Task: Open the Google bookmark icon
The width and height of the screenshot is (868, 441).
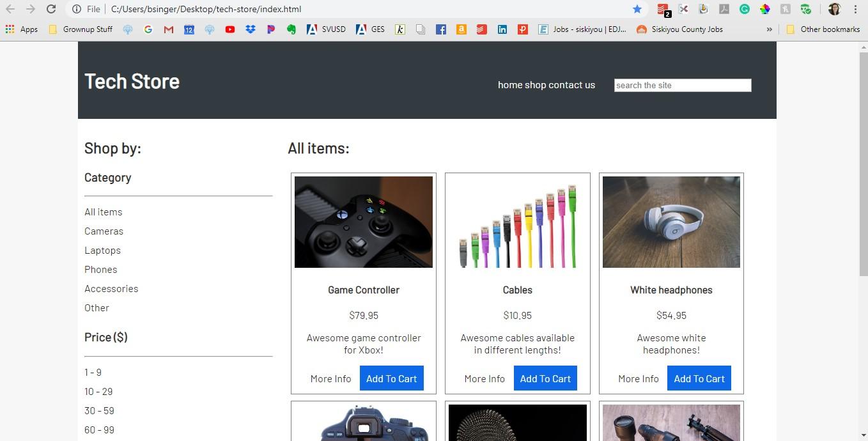Action: click(148, 29)
